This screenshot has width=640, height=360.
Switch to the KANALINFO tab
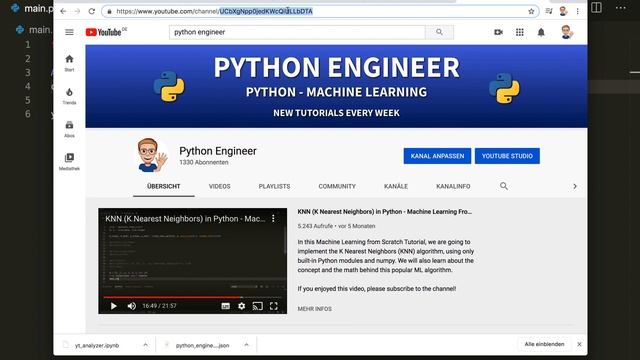(x=453, y=186)
